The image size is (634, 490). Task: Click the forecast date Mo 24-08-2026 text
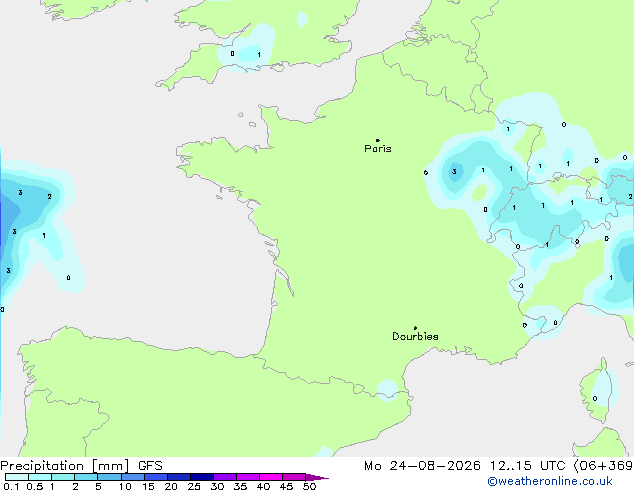pos(422,466)
